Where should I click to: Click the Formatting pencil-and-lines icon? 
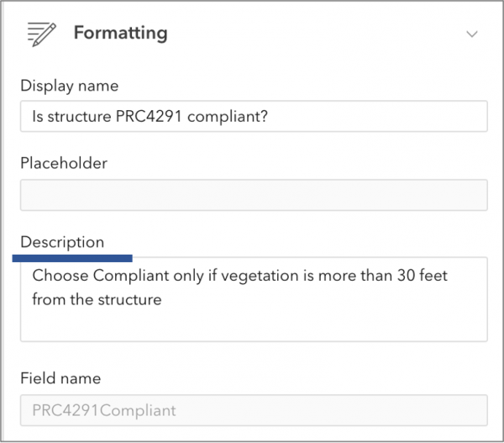[x=41, y=34]
